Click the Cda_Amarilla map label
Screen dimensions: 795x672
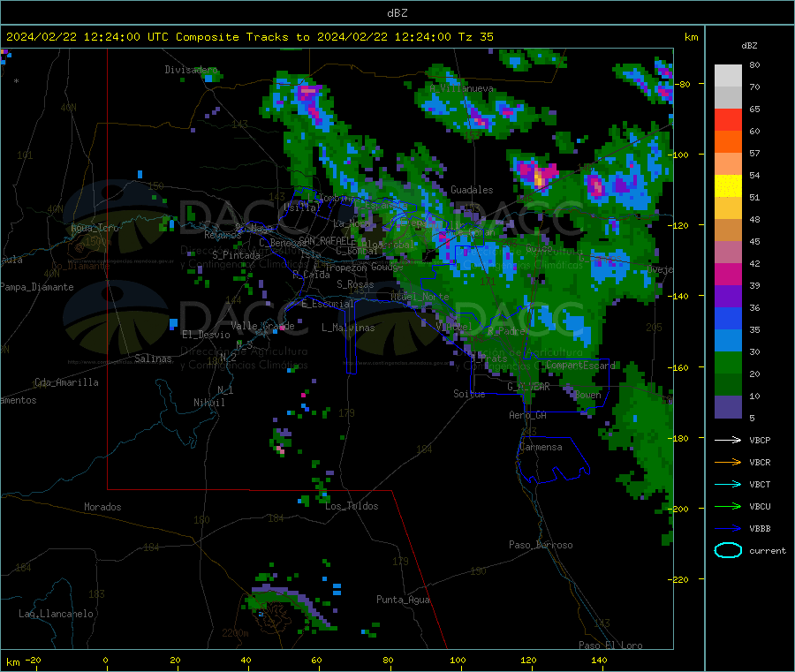pos(66,382)
